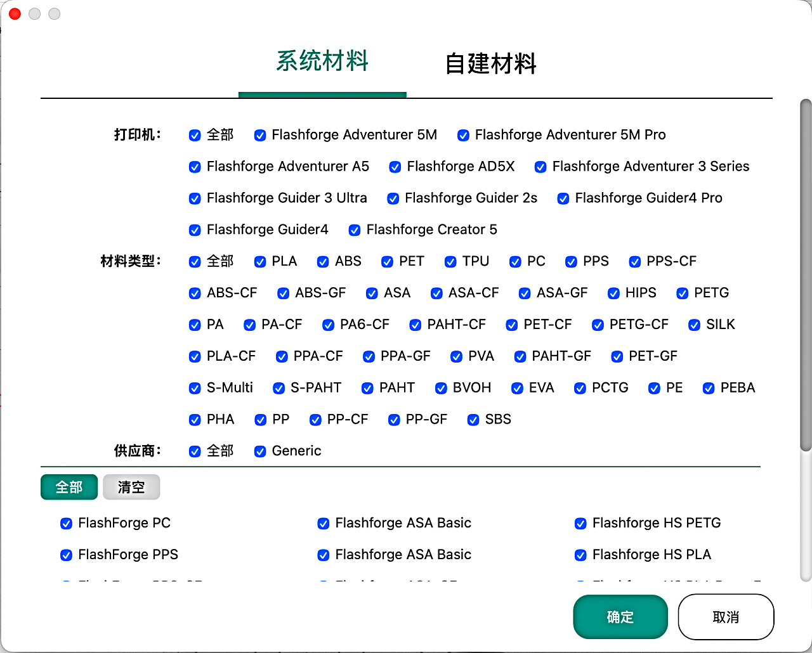This screenshot has width=812, height=653.
Task: Toggle Flashforge Adventurer 5M checkbox
Action: pos(260,135)
